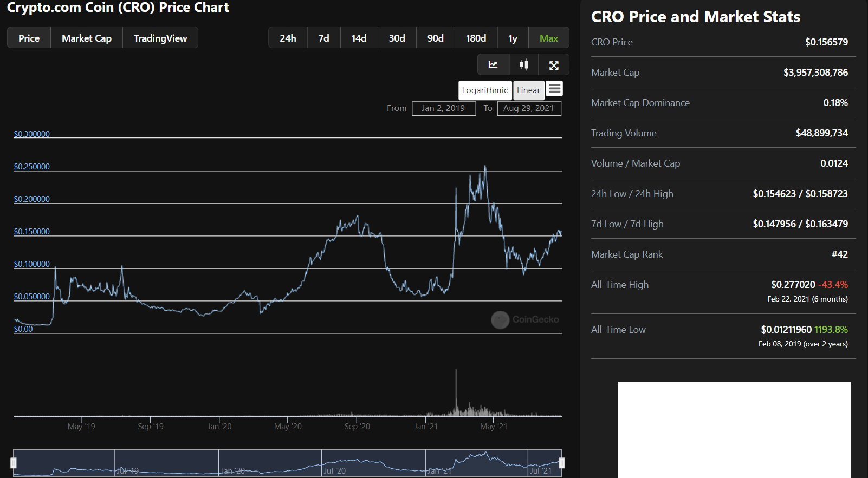Viewport: 868px width, 478px height.
Task: Open fullscreen chart expand icon
Action: tap(554, 65)
